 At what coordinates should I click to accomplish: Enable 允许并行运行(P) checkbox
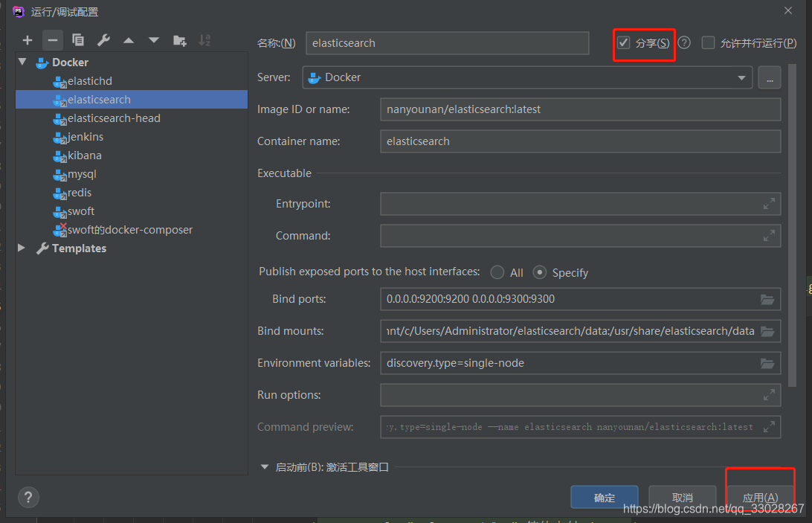click(708, 42)
